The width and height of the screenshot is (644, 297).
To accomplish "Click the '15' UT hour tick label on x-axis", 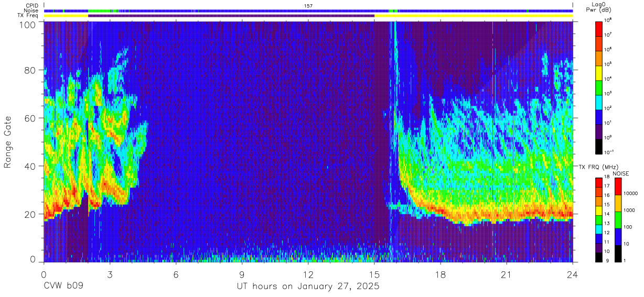I will [x=374, y=274].
